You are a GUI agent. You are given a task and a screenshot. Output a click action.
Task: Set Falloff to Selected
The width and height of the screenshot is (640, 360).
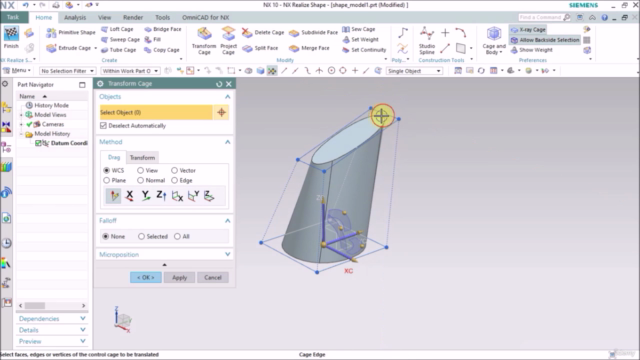(141, 236)
